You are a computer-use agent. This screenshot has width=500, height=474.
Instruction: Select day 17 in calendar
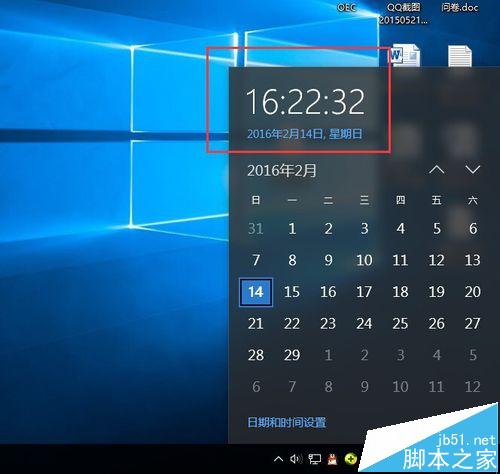364,292
